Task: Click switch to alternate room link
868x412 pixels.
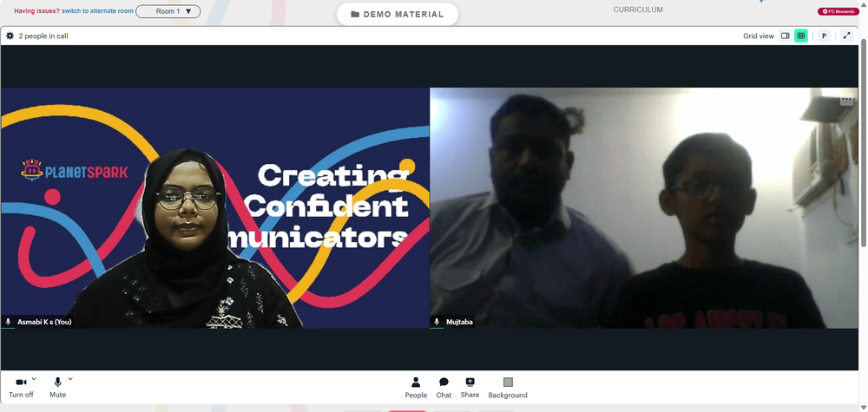Action: pyautogui.click(x=97, y=11)
